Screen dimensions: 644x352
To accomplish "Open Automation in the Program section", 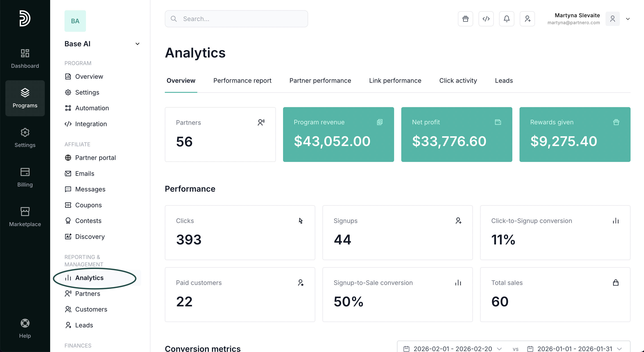I will tap(92, 108).
